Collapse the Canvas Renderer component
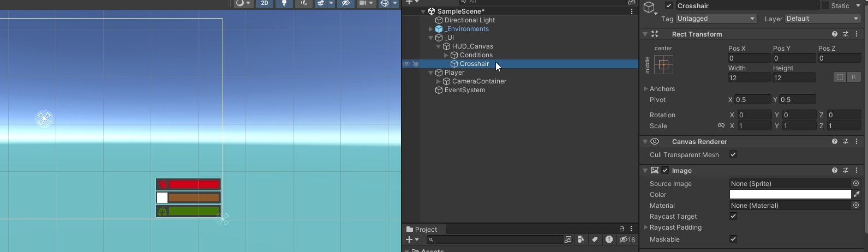 click(645, 141)
